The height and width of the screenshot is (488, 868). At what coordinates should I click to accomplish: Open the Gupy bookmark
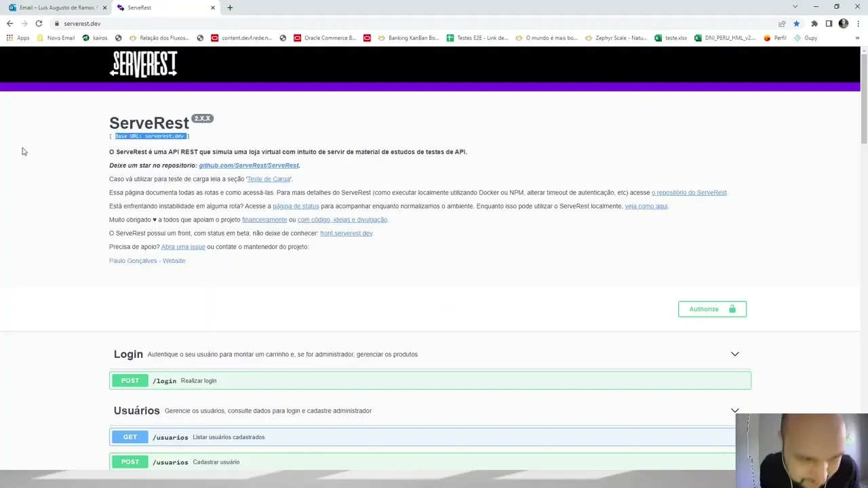[x=806, y=38]
